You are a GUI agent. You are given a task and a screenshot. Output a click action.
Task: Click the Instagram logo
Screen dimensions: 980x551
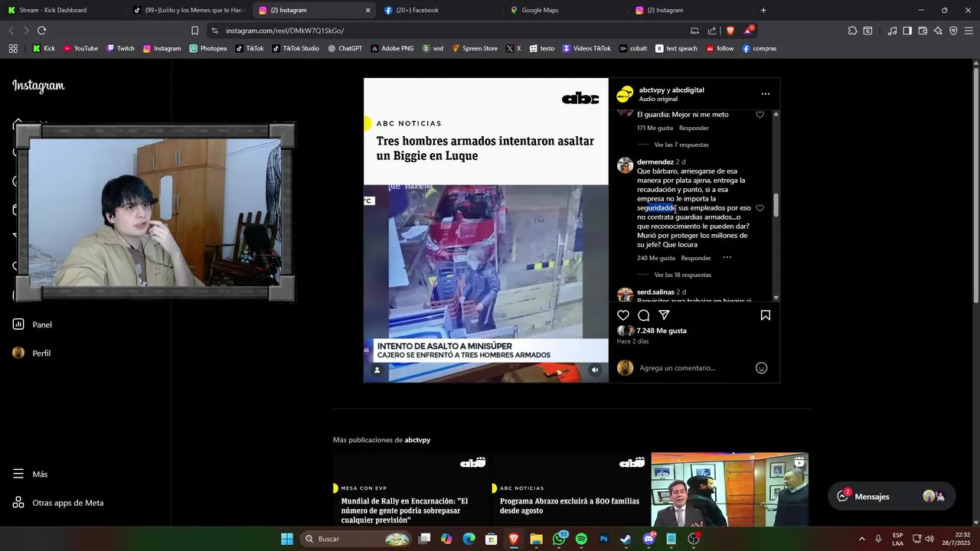(38, 86)
